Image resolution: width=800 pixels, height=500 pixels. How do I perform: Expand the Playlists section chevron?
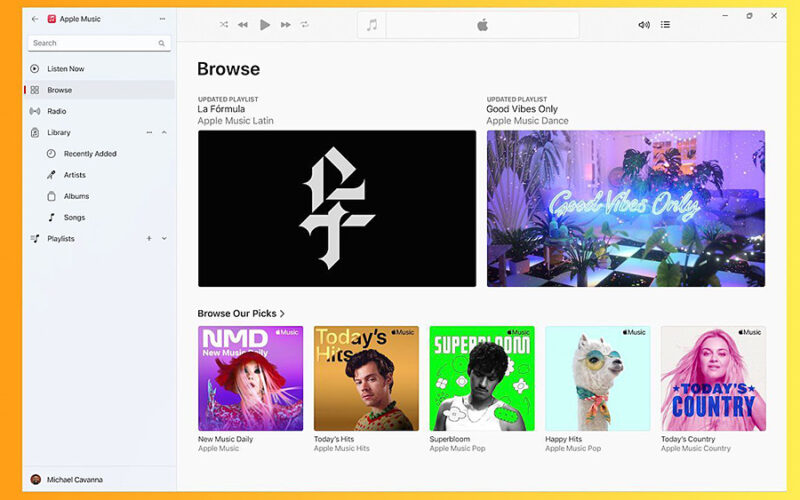click(x=164, y=239)
